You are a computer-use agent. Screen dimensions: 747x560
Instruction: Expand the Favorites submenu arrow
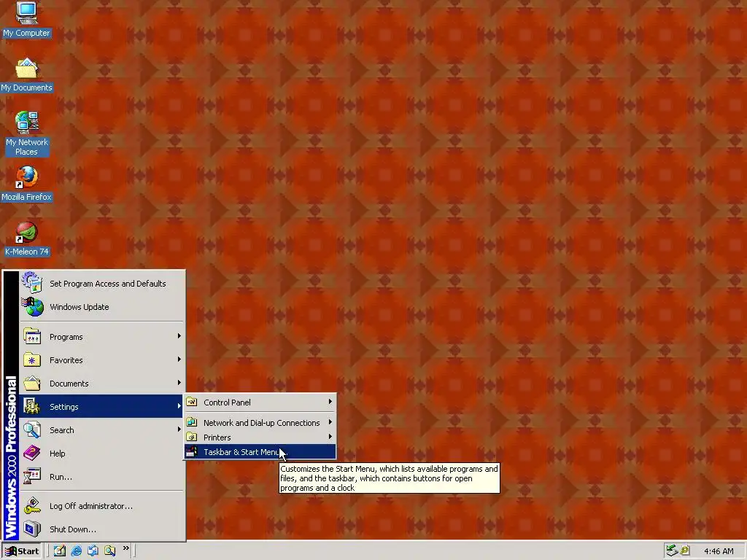[x=179, y=359]
